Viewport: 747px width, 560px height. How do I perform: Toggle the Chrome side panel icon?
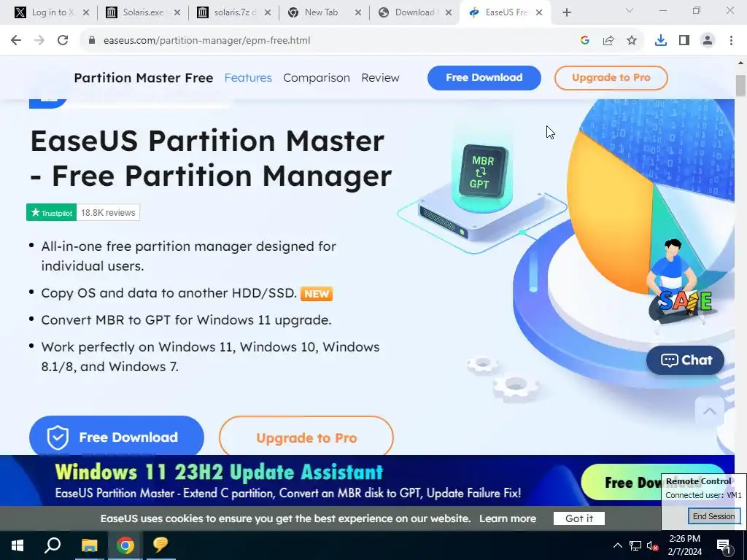click(x=684, y=41)
